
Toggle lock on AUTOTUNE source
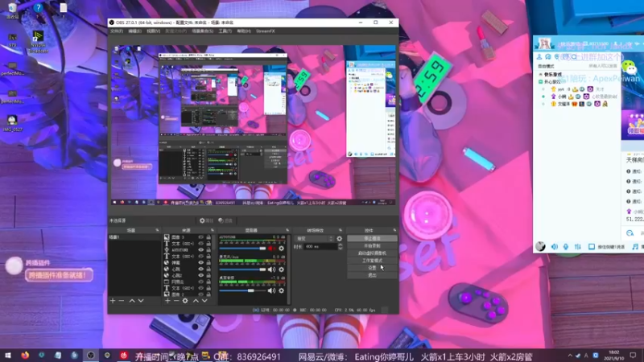(208, 250)
